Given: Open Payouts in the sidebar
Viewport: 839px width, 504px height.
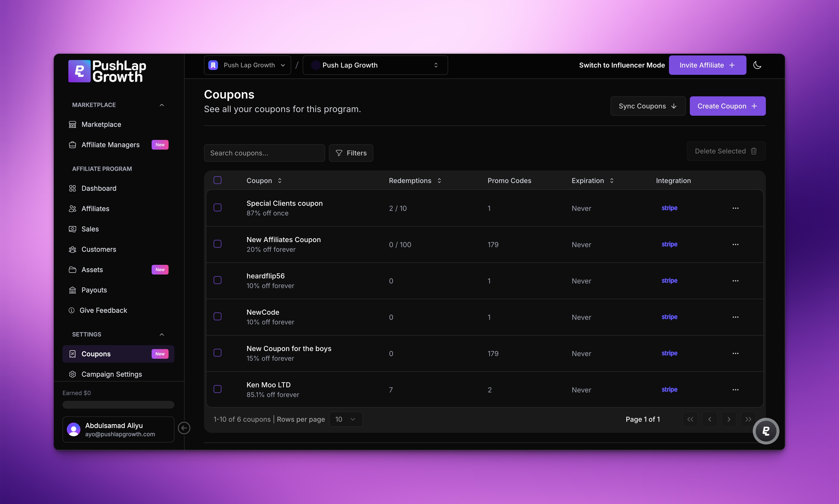Looking at the screenshot, I should [x=94, y=290].
